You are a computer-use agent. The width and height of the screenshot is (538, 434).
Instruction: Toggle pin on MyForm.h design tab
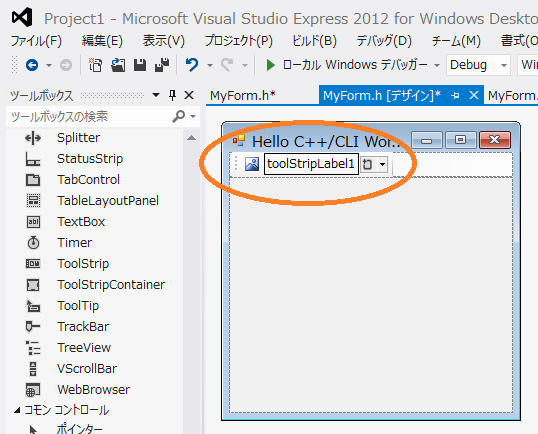[455, 95]
